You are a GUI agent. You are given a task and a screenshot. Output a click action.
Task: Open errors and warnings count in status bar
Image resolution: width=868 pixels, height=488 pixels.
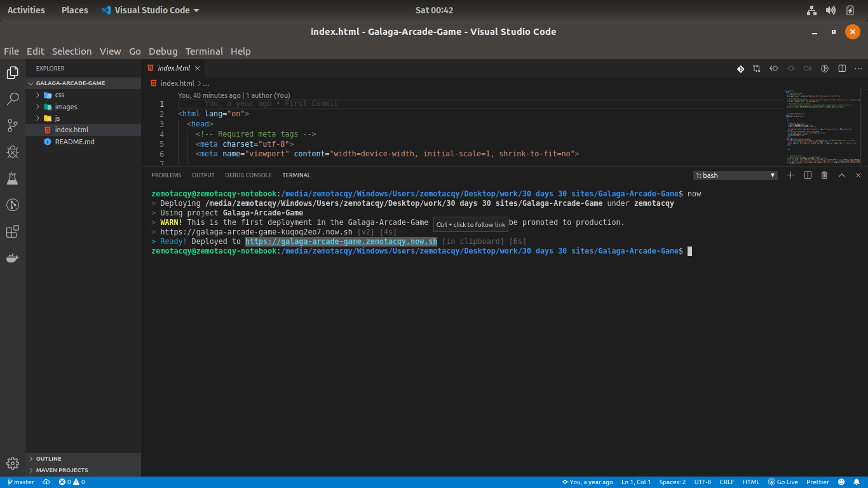coord(72,482)
